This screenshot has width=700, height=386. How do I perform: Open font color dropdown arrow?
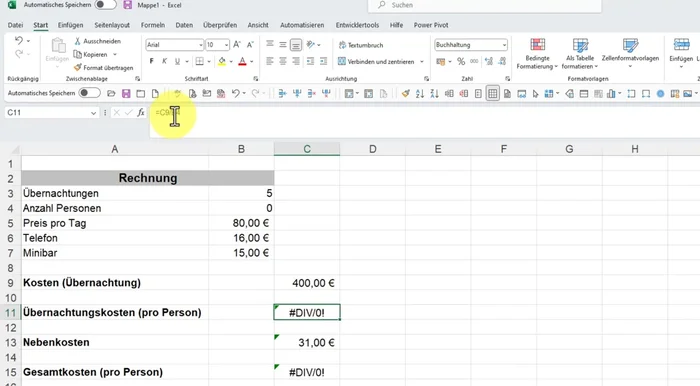pos(252,62)
